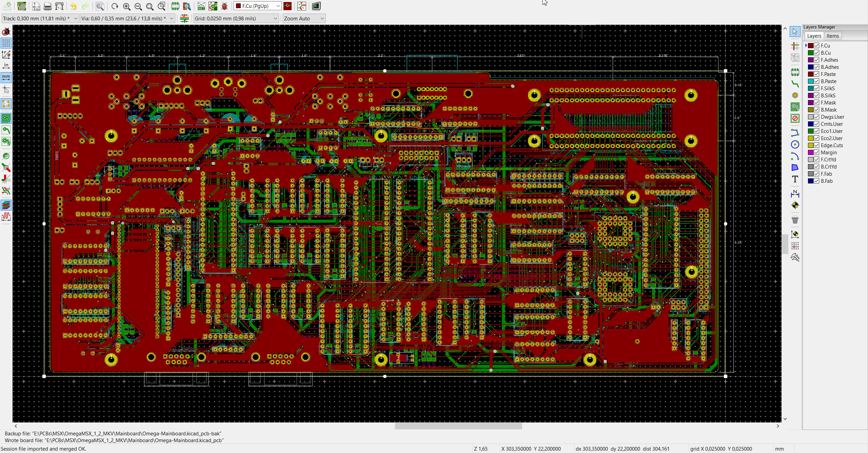The width and height of the screenshot is (868, 453).
Task: Open the Grid size dropdown
Action: click(x=236, y=18)
